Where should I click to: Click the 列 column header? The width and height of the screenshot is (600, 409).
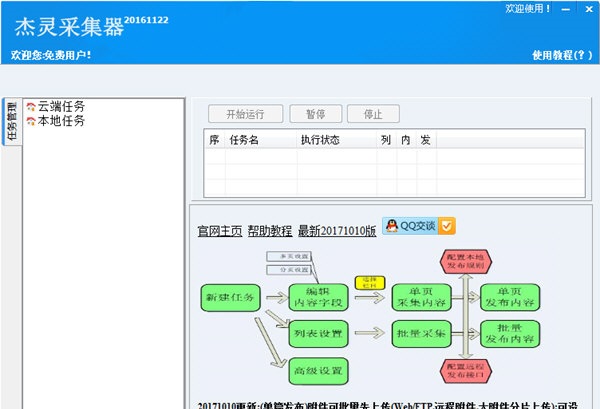(x=386, y=140)
